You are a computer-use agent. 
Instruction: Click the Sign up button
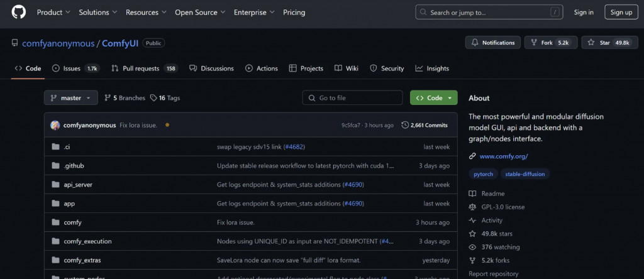[x=621, y=12]
